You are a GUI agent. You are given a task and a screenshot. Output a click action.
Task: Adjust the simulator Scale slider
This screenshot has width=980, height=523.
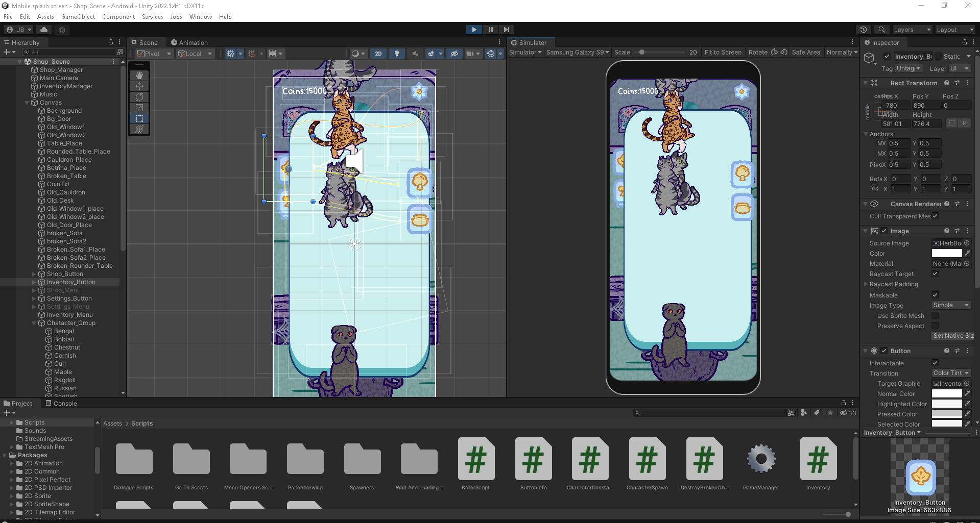point(641,52)
